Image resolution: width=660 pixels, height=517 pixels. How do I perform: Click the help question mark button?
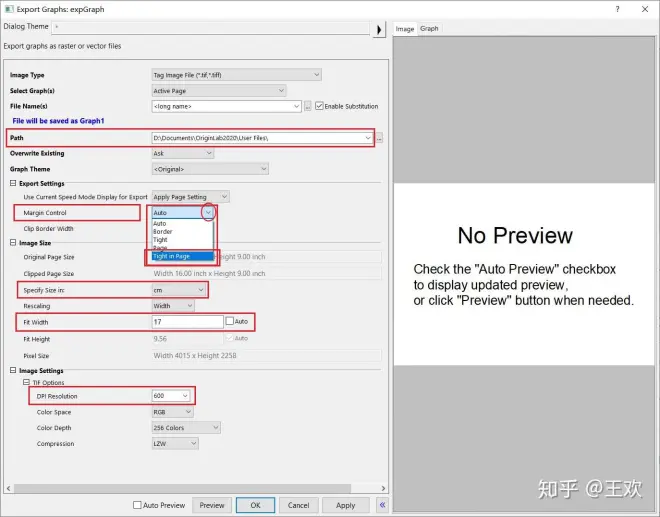click(x=617, y=9)
